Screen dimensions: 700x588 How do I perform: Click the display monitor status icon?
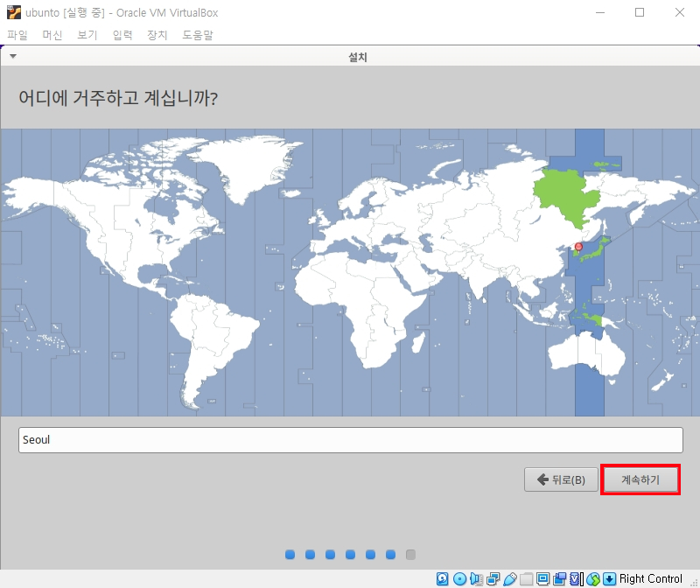542,579
